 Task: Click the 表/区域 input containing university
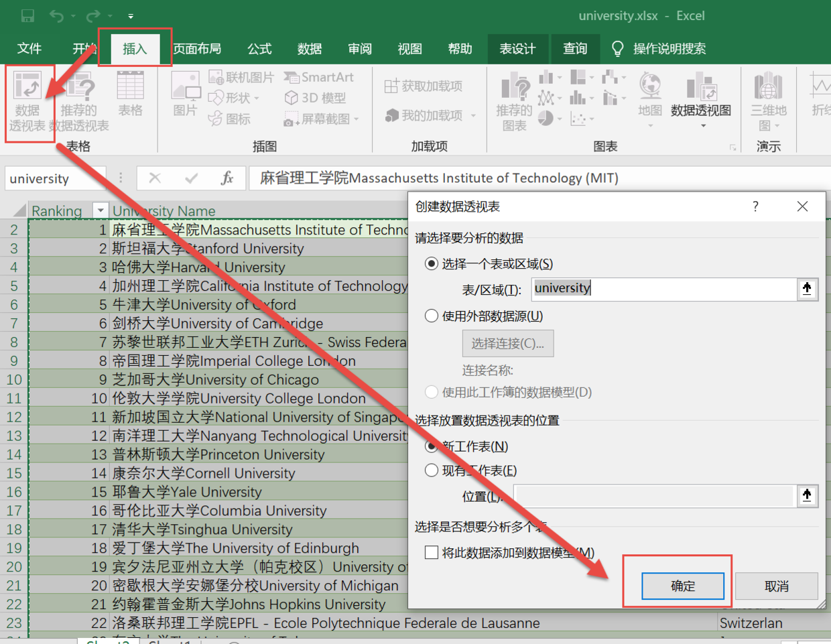(x=664, y=289)
